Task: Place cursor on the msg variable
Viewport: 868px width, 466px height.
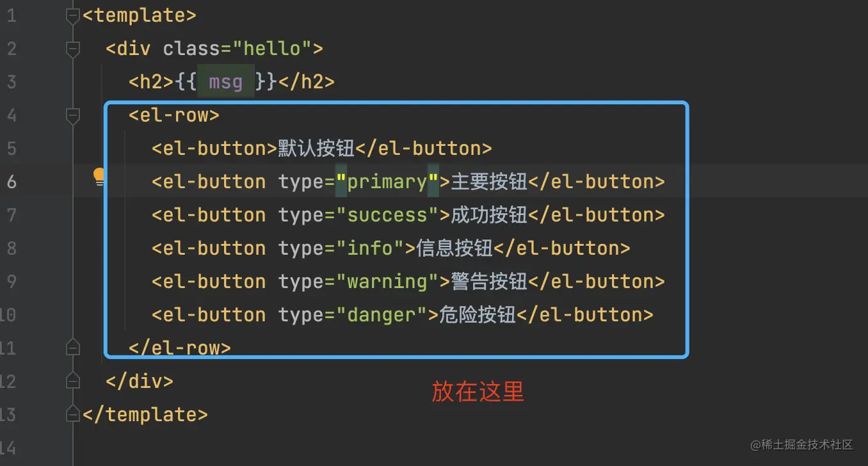Action: 225,82
